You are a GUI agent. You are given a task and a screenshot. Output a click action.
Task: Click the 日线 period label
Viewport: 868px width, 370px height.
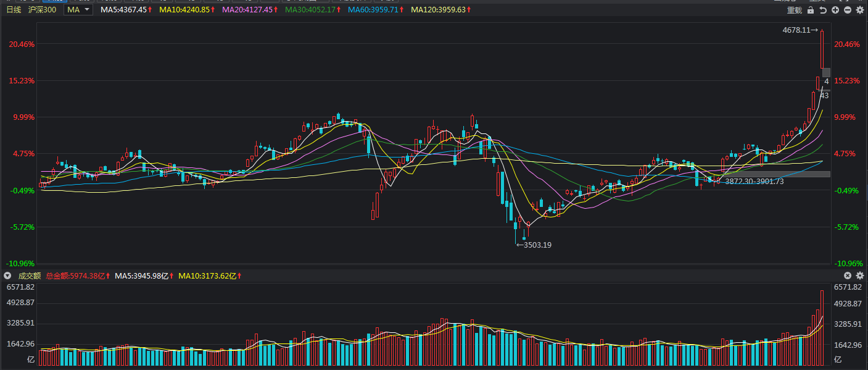coord(14,10)
